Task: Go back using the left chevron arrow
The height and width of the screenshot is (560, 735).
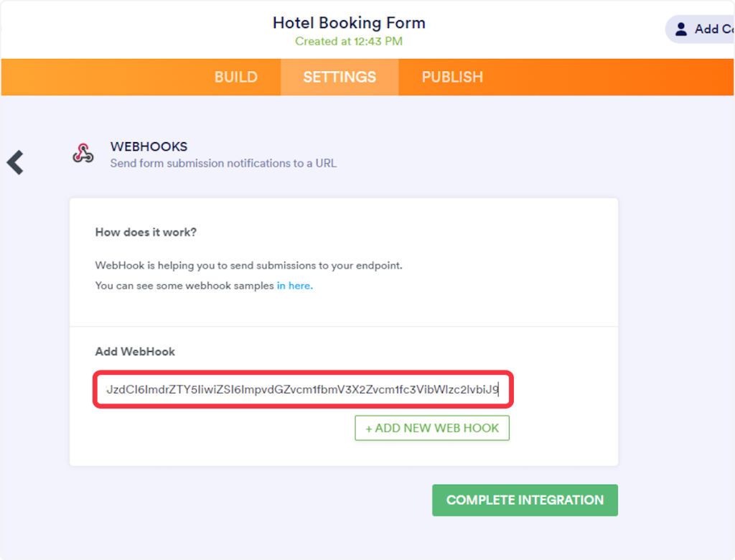Action: [16, 163]
